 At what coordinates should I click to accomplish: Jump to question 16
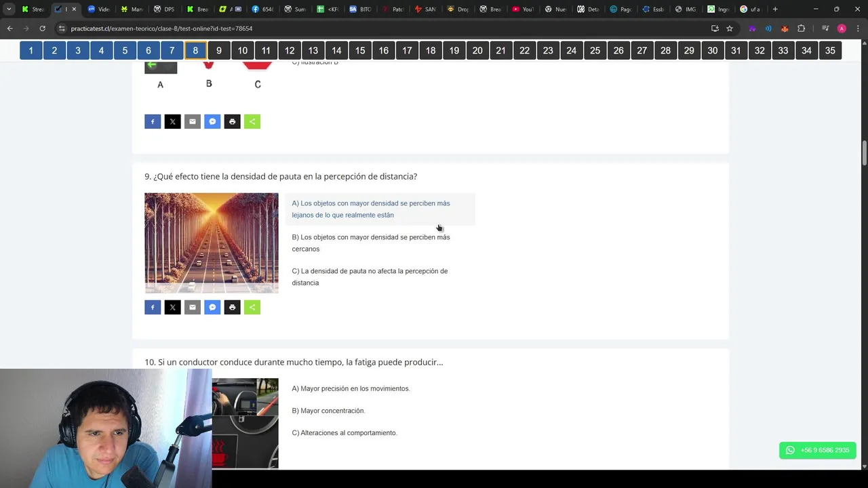tap(383, 50)
